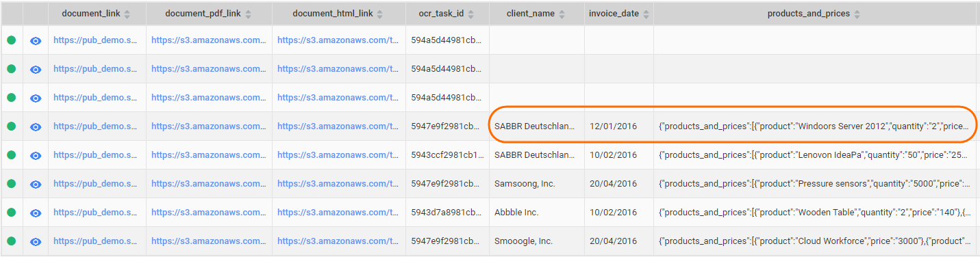The height and width of the screenshot is (257, 980).
Task: Click the green status dot in the Windoors Server row
Action: 11,126
